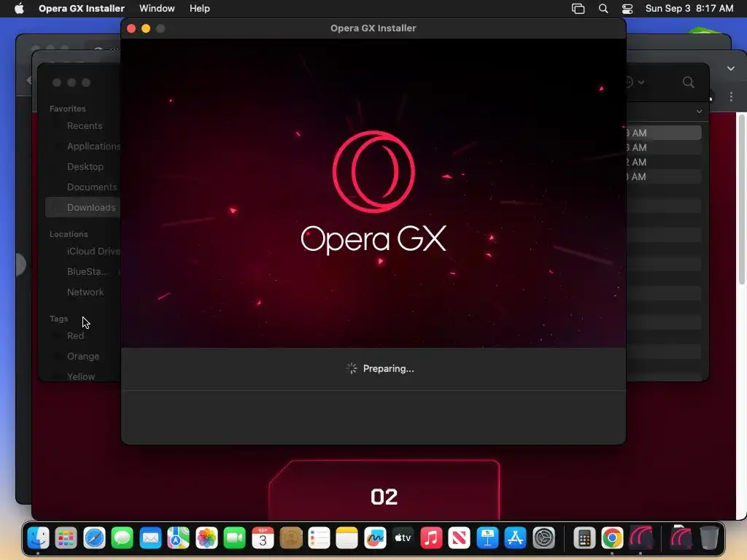
Task: Launch Safari from the dock
Action: pyautogui.click(x=94, y=539)
